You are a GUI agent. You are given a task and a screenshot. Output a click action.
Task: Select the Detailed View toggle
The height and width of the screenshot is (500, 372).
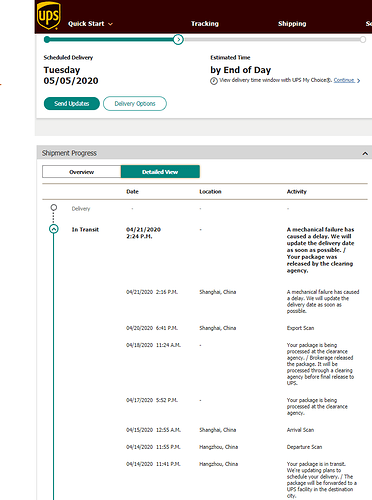click(x=160, y=172)
